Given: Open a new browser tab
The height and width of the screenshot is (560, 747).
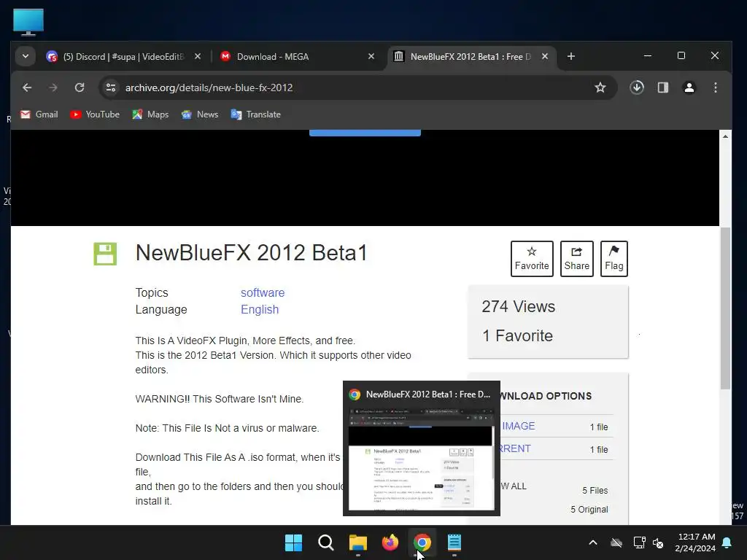Looking at the screenshot, I should [570, 56].
